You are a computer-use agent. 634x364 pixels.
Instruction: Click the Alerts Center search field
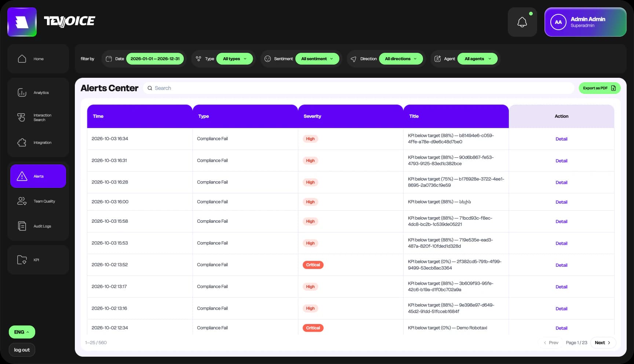[358, 88]
